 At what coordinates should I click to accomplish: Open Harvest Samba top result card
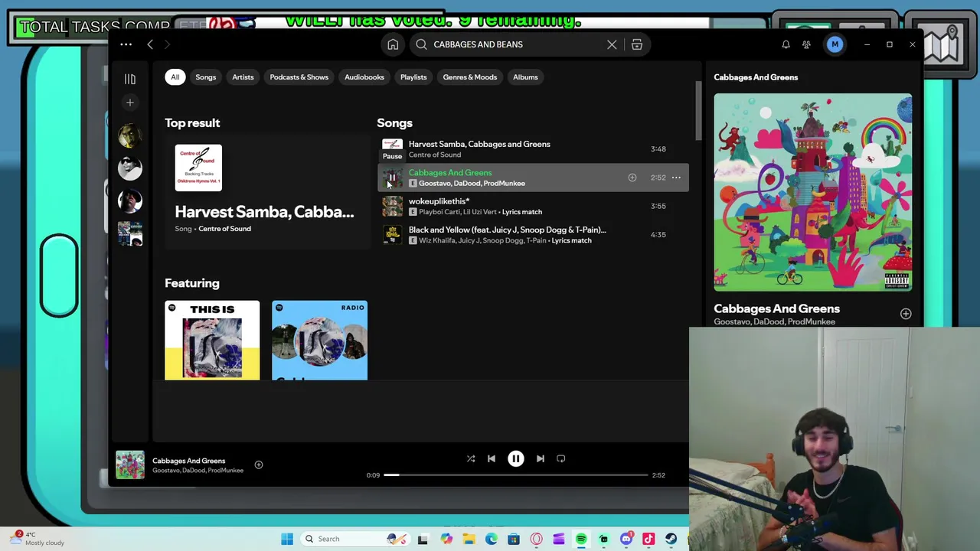[x=266, y=192]
